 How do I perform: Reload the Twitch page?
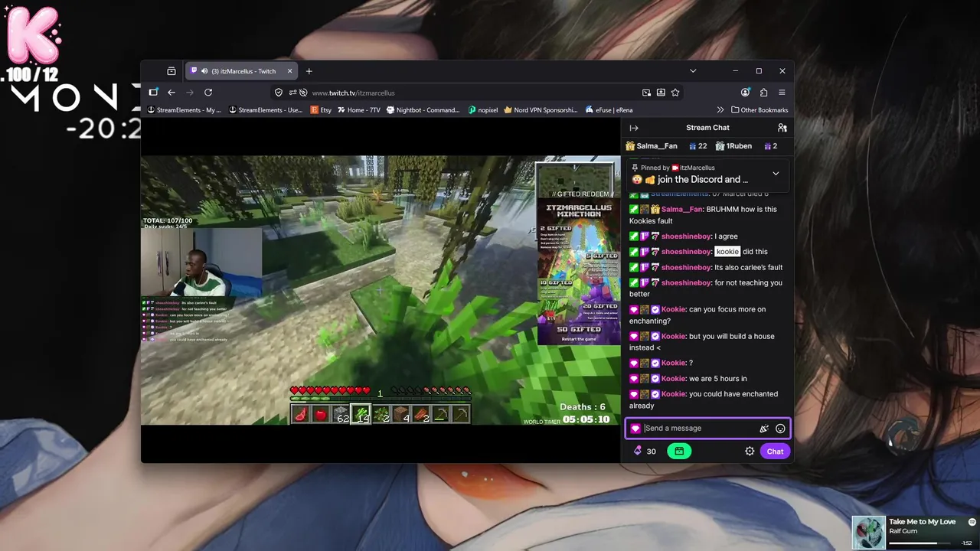tap(208, 93)
